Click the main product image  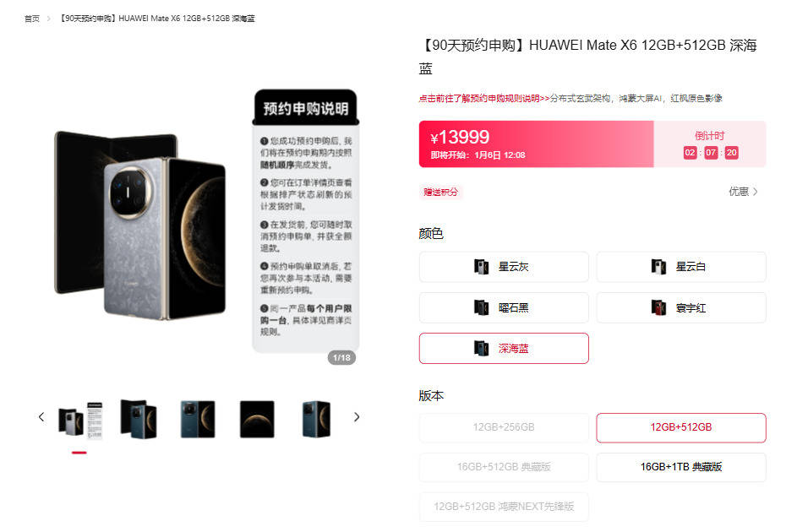coord(207,225)
